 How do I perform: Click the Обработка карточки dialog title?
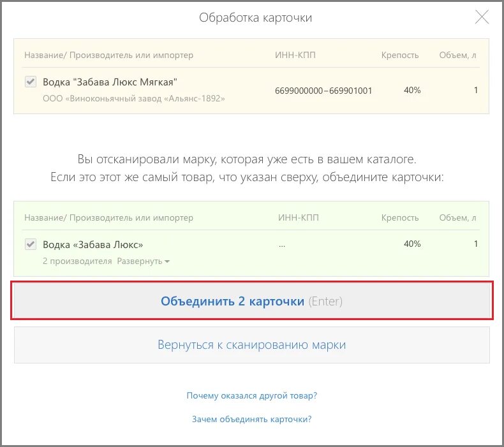coord(256,18)
